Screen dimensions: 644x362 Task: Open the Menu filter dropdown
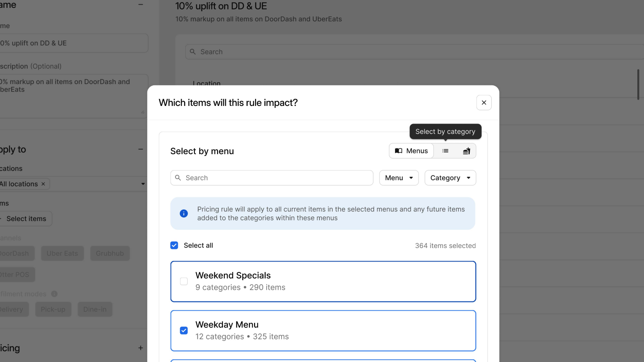(x=399, y=178)
